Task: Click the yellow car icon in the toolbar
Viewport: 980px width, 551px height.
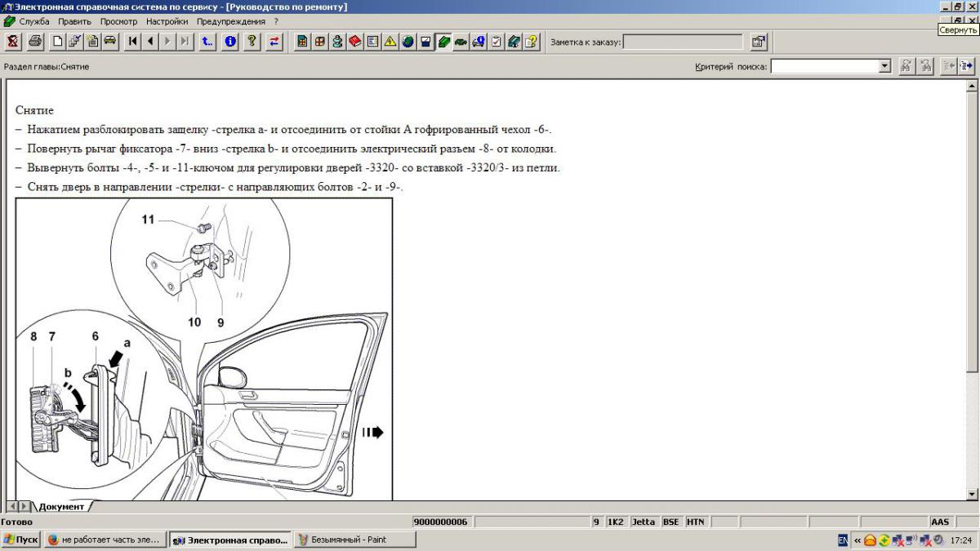Action: click(109, 42)
